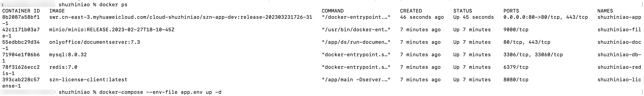Click the NAMES column header

pos(605,11)
